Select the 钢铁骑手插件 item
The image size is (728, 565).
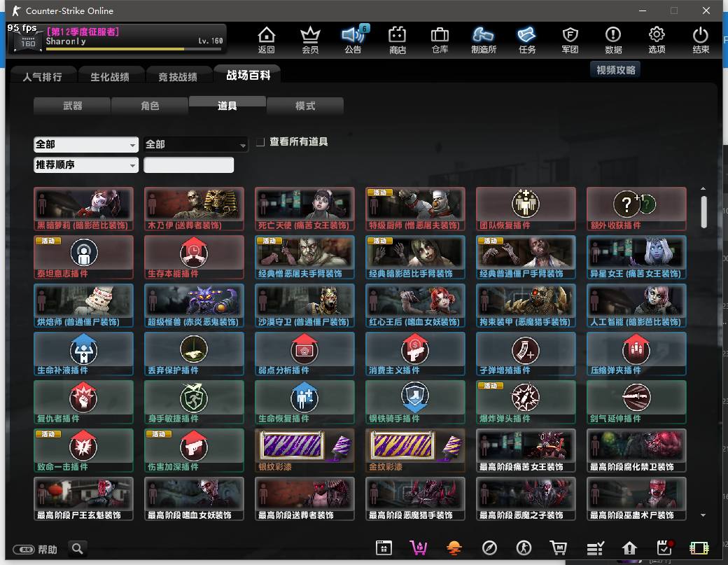[415, 402]
